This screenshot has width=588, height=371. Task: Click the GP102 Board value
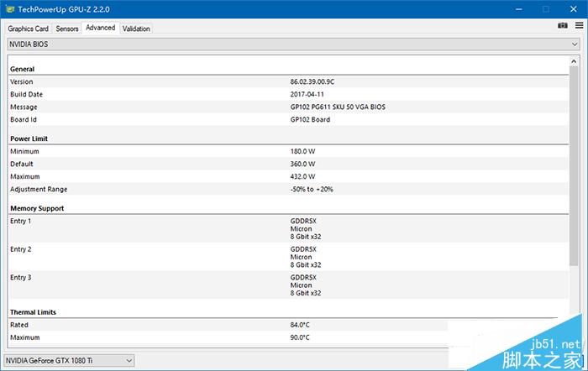(x=310, y=119)
